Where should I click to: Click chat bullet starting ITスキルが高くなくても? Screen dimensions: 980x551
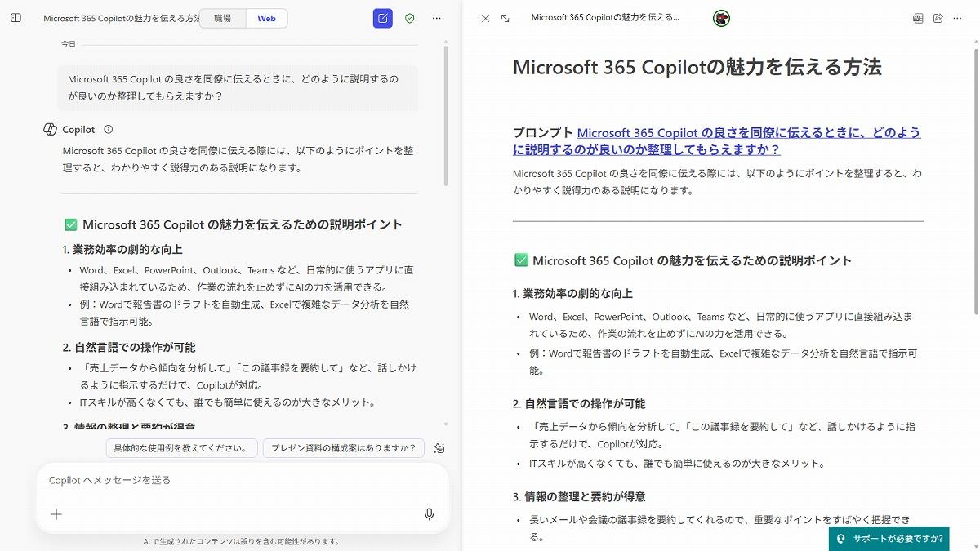pos(227,402)
